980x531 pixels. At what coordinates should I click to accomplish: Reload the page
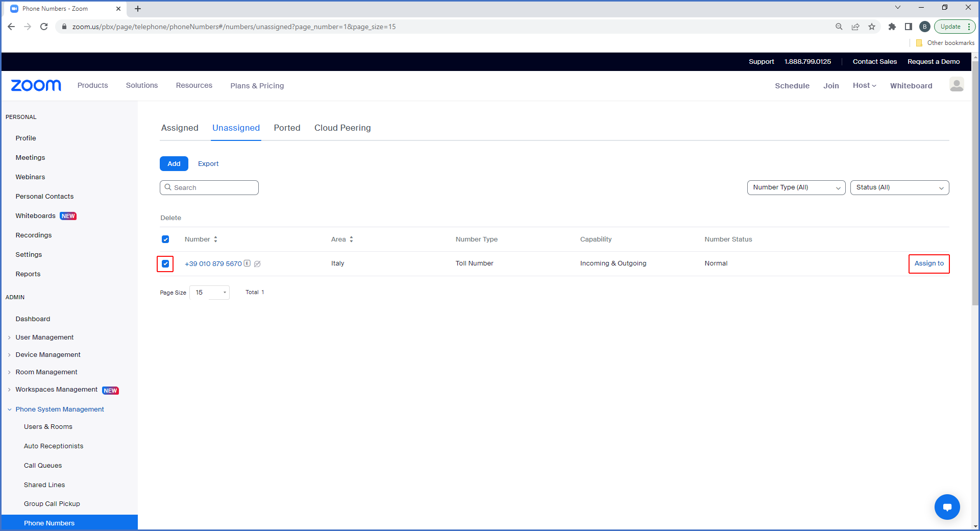(x=44, y=27)
